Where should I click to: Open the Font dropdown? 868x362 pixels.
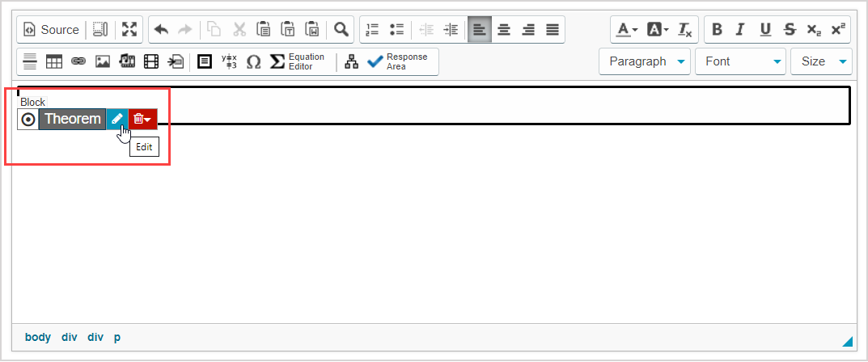pyautogui.click(x=740, y=61)
